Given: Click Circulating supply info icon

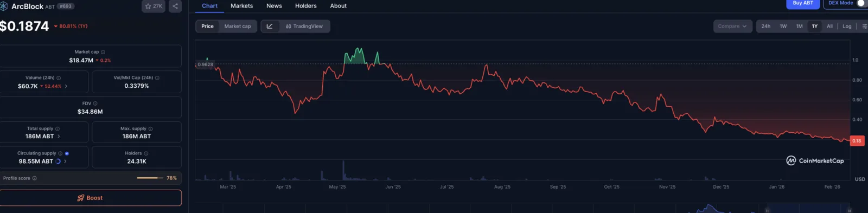Looking at the screenshot, I should (x=60, y=153).
